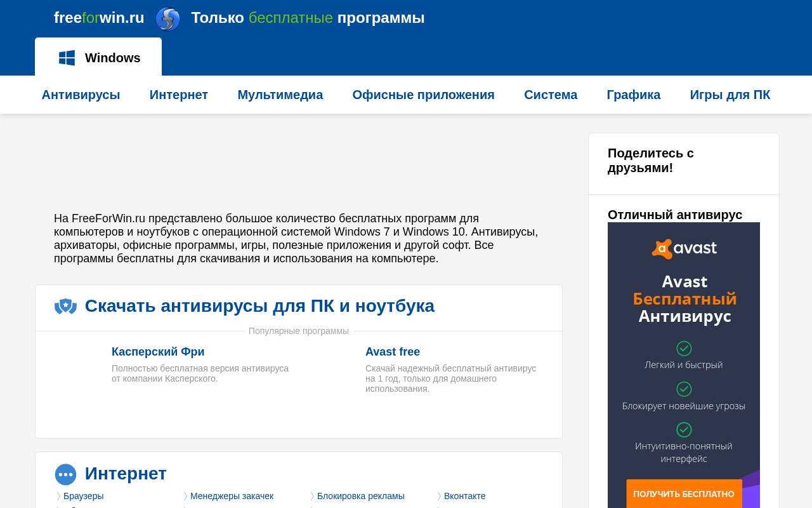The image size is (812, 508).
Task: Click the checkmark above "Интуитивно-понятный интерфейс"
Action: (x=684, y=429)
